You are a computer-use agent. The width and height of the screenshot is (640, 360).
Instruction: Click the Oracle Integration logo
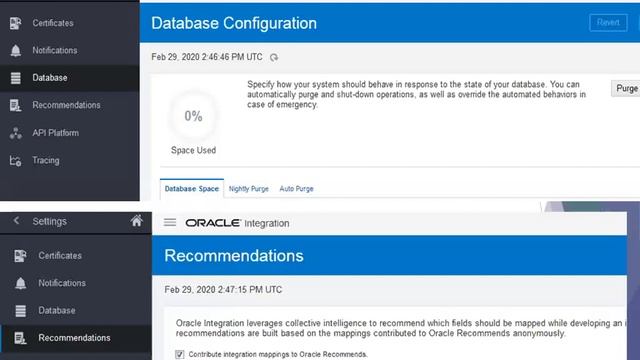(237, 223)
